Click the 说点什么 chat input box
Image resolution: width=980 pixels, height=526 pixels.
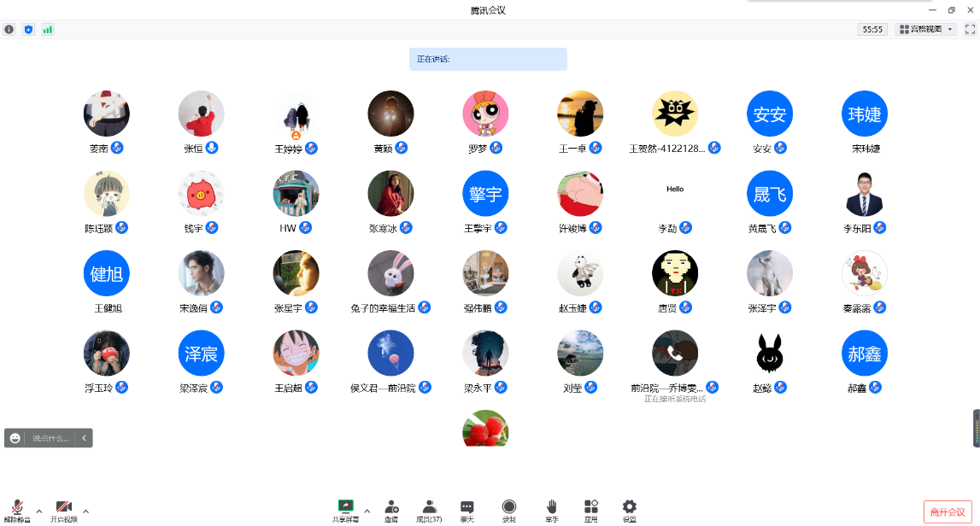point(50,438)
